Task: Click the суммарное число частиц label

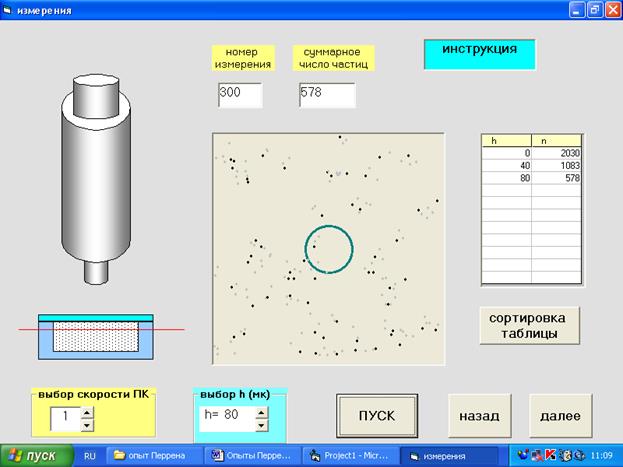Action: click(x=333, y=58)
